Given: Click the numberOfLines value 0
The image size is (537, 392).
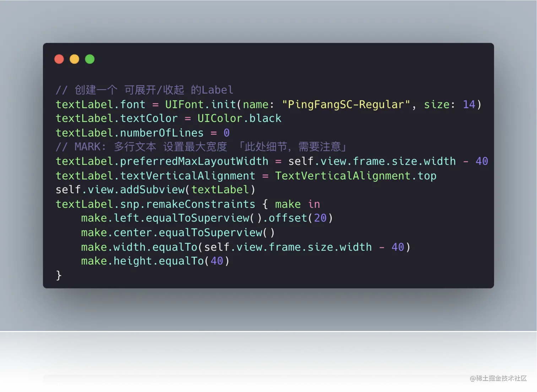Looking at the screenshot, I should coord(227,133).
